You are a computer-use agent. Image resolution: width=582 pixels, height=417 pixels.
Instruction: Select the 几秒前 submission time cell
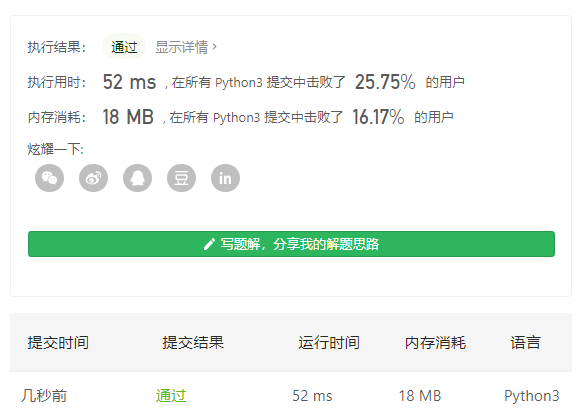tap(44, 396)
